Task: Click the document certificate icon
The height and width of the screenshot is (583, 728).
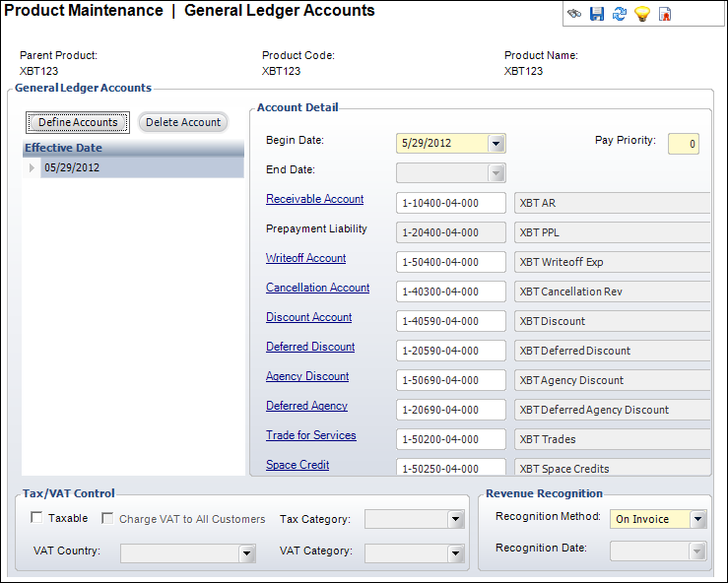Action: click(x=665, y=14)
